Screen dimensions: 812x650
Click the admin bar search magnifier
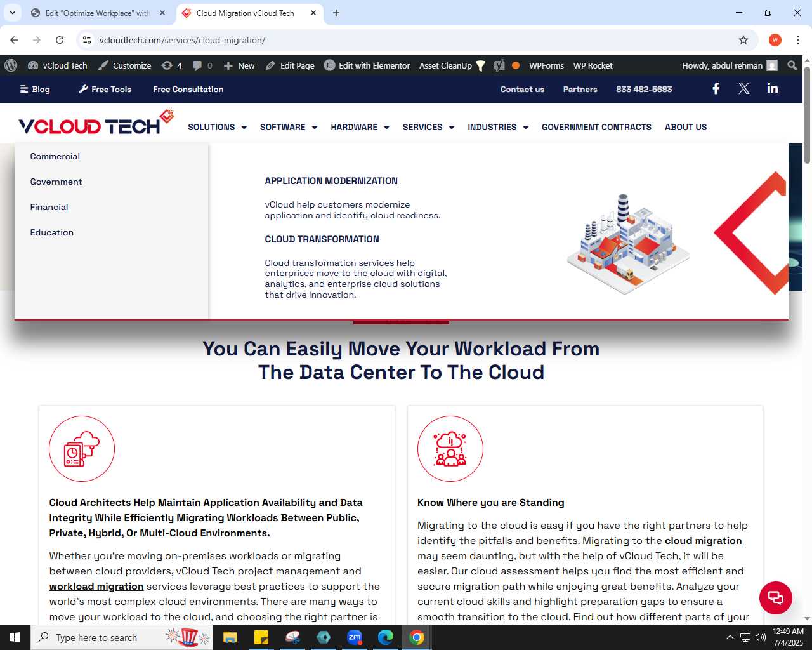click(x=792, y=65)
